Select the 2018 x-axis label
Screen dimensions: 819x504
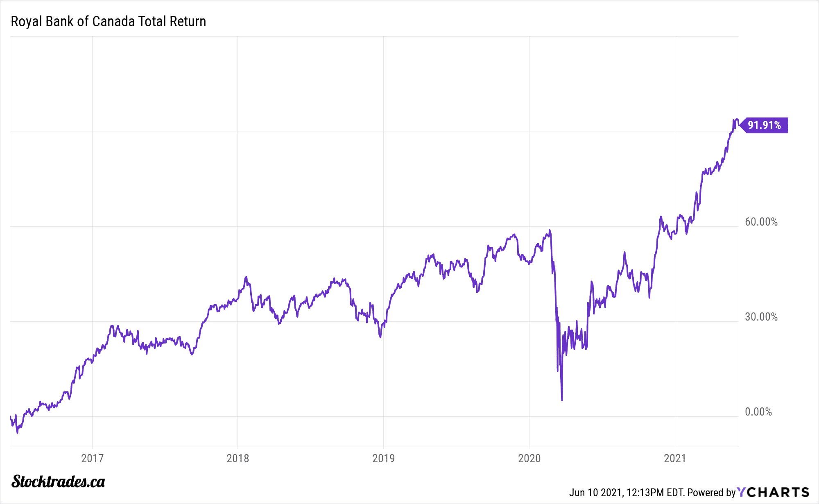coord(238,458)
